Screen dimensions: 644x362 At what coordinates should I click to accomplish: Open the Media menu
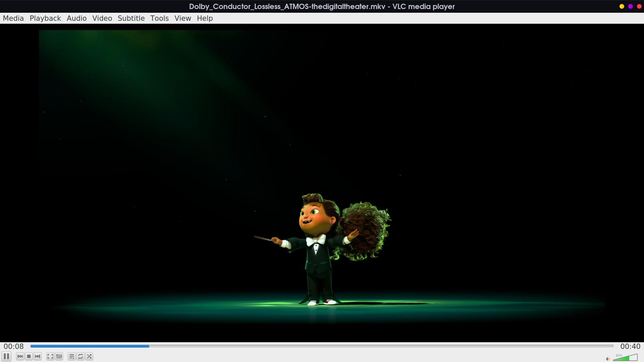click(x=13, y=18)
